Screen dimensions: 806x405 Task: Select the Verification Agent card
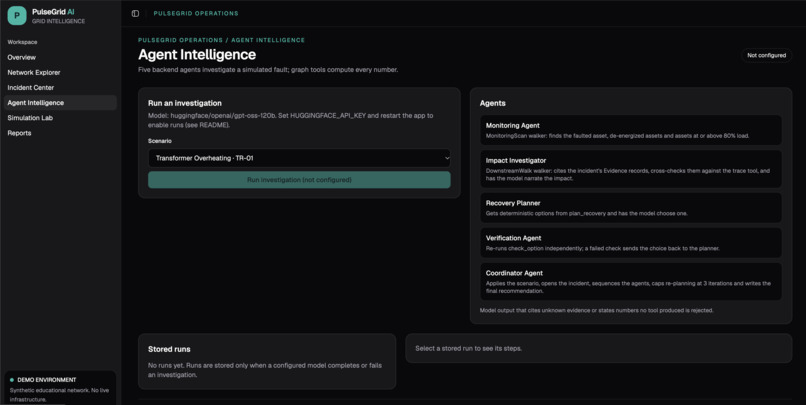tap(631, 243)
